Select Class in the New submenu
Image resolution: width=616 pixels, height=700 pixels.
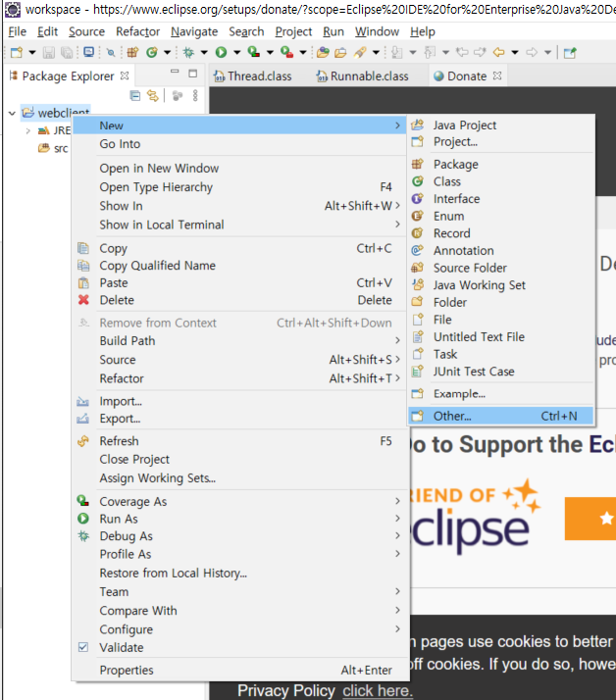pyautogui.click(x=501, y=181)
